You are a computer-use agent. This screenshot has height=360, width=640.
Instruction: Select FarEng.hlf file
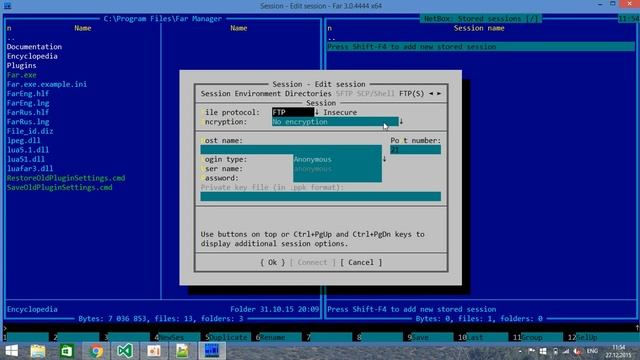click(x=28, y=94)
